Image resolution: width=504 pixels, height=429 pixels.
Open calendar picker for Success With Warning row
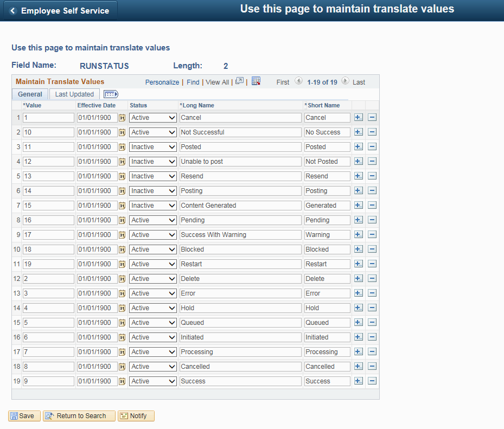click(x=122, y=235)
